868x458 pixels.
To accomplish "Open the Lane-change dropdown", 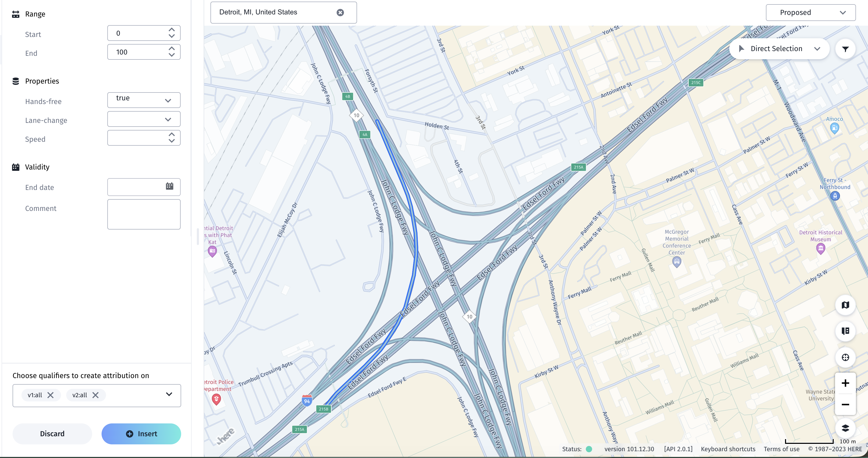I will (143, 119).
